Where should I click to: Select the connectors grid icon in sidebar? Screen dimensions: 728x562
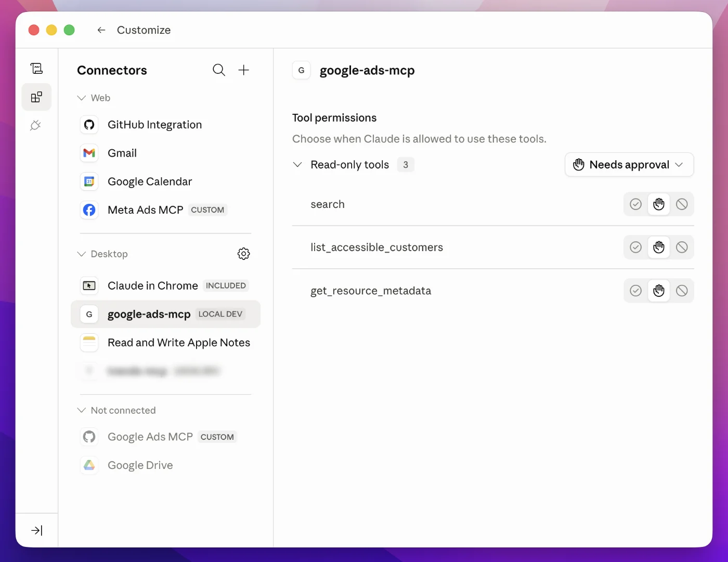36,97
